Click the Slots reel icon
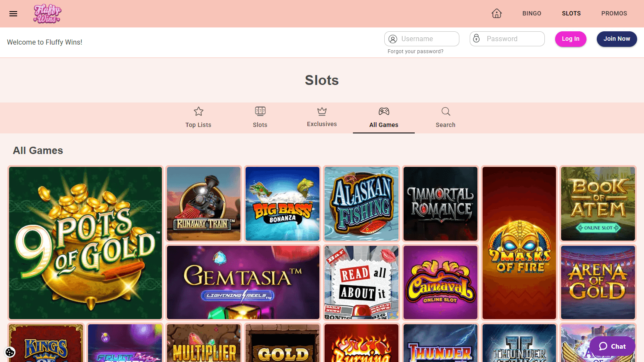644x362 pixels. click(x=260, y=112)
